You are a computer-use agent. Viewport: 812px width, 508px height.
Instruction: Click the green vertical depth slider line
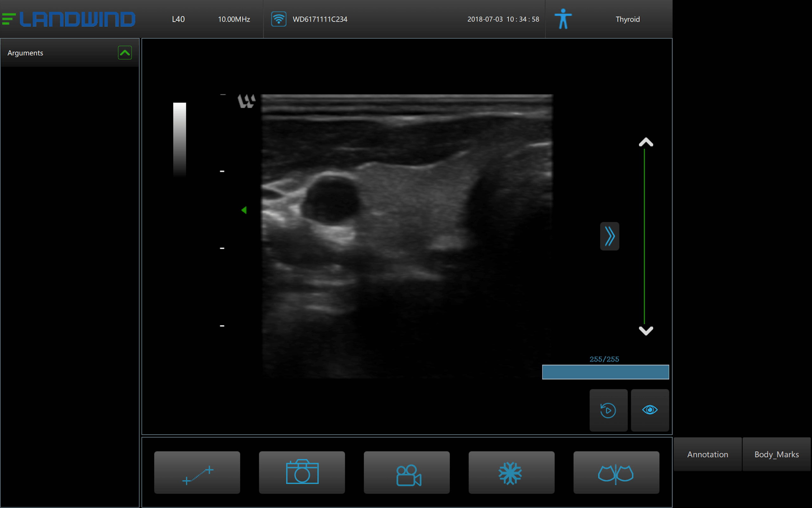(x=644, y=236)
